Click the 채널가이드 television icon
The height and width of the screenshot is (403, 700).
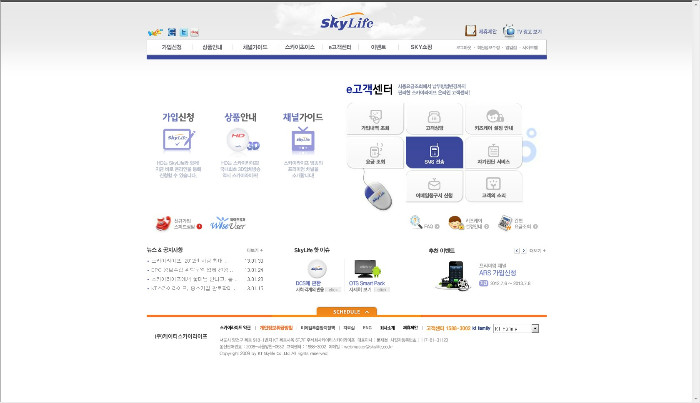[303, 140]
